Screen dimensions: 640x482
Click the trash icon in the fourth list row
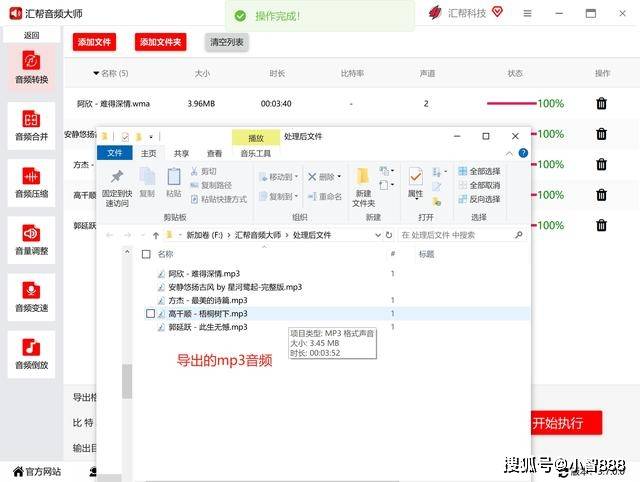pyautogui.click(x=601, y=195)
